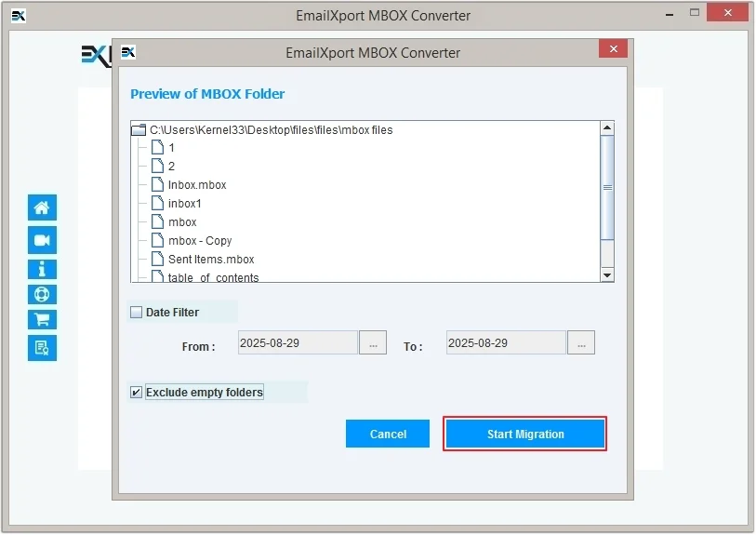Select 'Inbox.mbox' in folder tree
The image size is (756, 535).
(x=197, y=185)
